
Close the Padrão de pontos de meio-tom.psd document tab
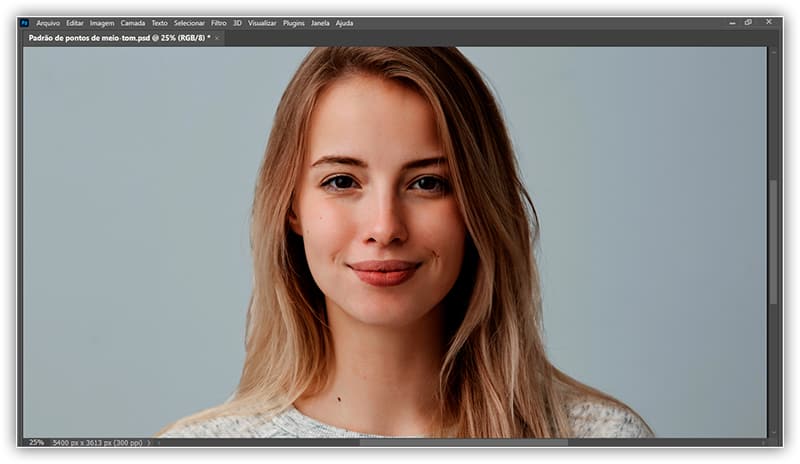pos(217,38)
